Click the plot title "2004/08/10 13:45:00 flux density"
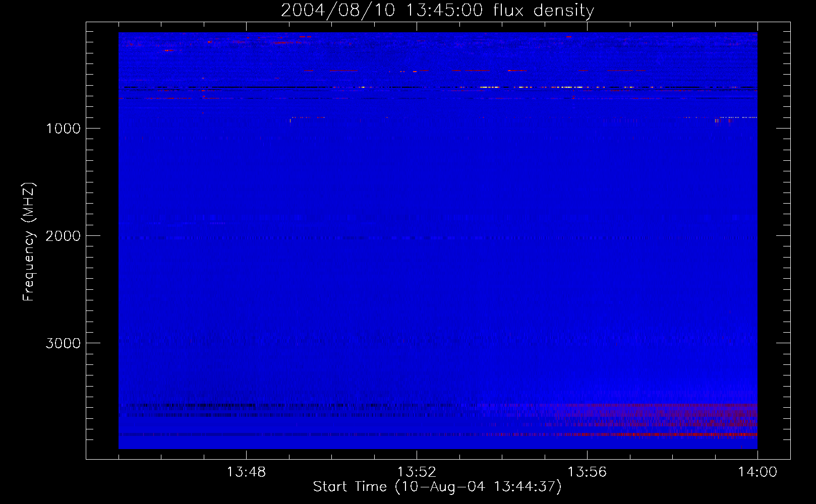This screenshot has width=816, height=504. coord(437,11)
